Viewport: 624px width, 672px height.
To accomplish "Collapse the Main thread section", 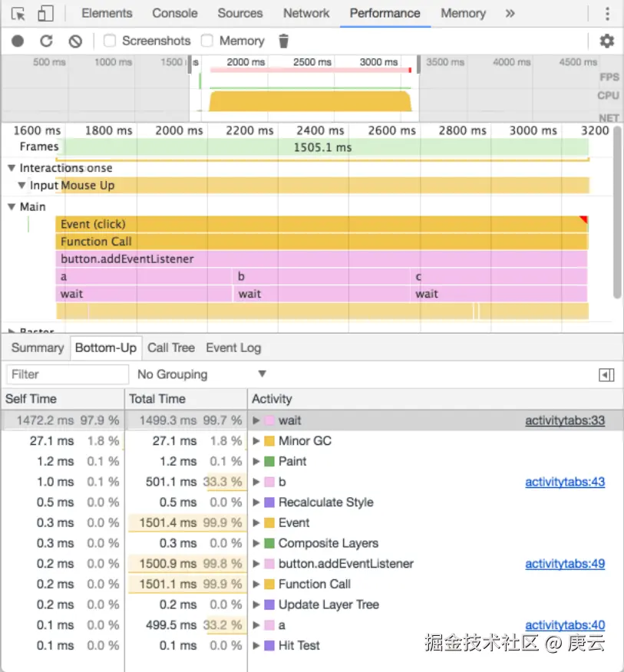I will click(12, 206).
